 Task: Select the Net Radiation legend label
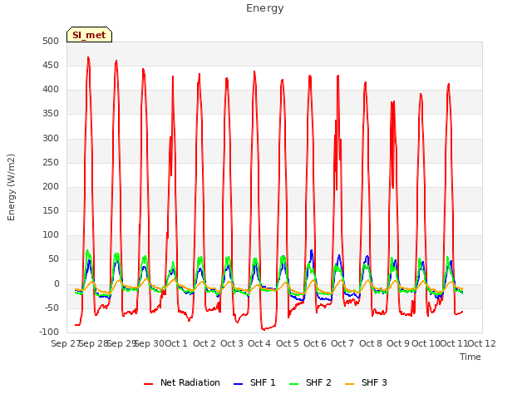190,382
